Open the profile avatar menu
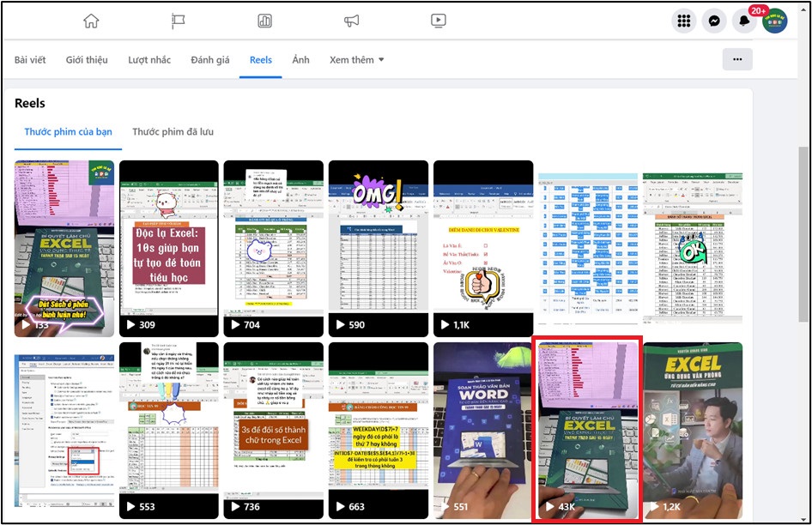The width and height of the screenshot is (812, 525). coord(775,21)
